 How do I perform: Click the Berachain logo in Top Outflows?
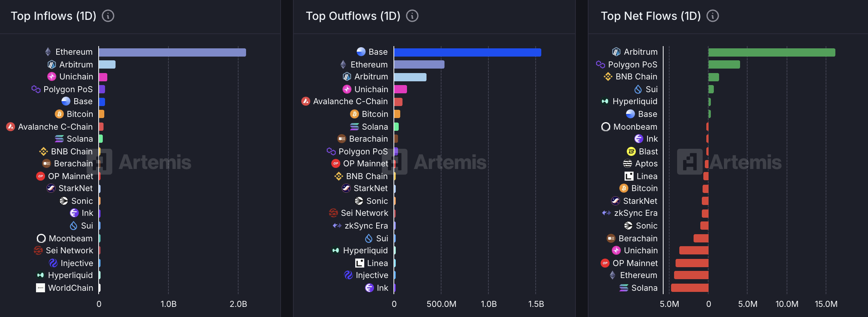coord(342,139)
